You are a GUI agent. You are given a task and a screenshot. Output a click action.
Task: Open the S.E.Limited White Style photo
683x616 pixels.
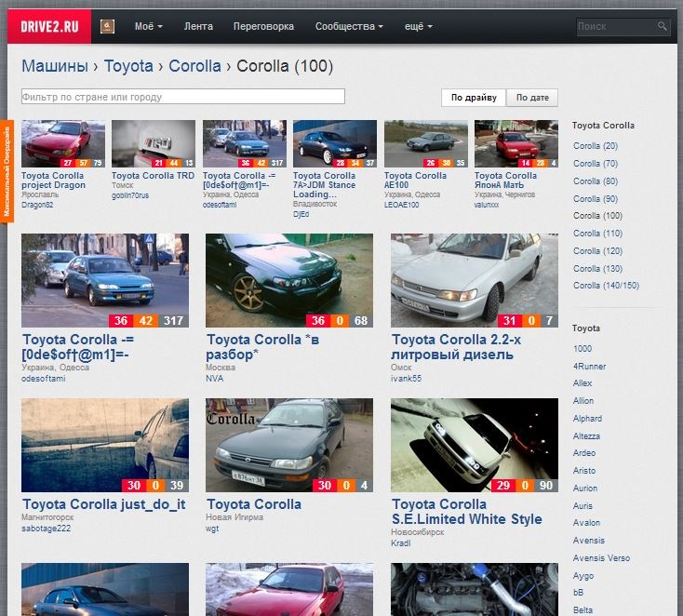click(475, 445)
